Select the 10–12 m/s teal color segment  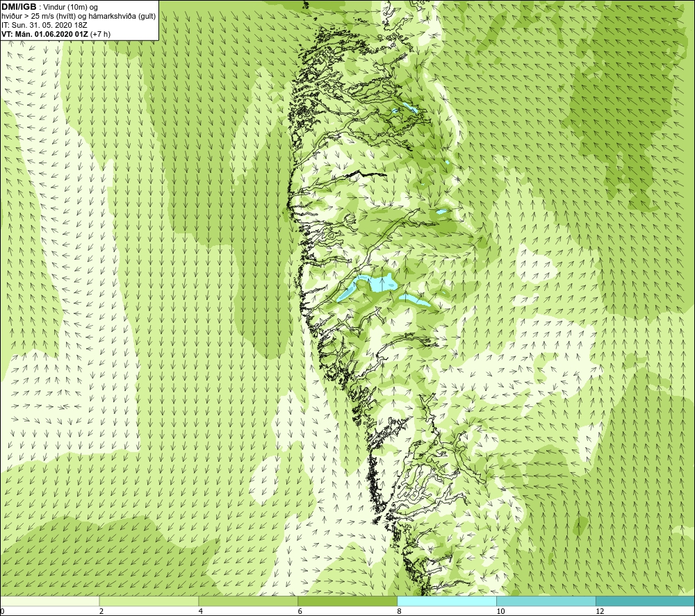(546, 601)
